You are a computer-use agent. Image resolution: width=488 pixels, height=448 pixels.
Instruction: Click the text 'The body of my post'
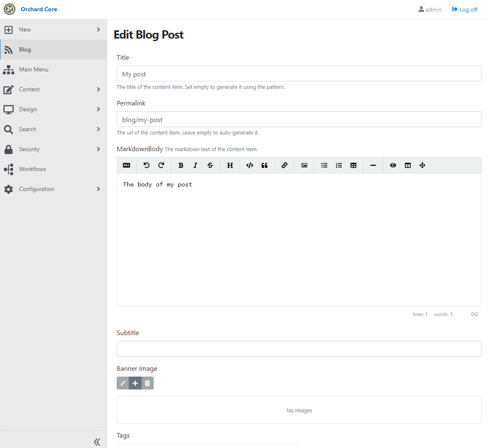click(x=157, y=184)
